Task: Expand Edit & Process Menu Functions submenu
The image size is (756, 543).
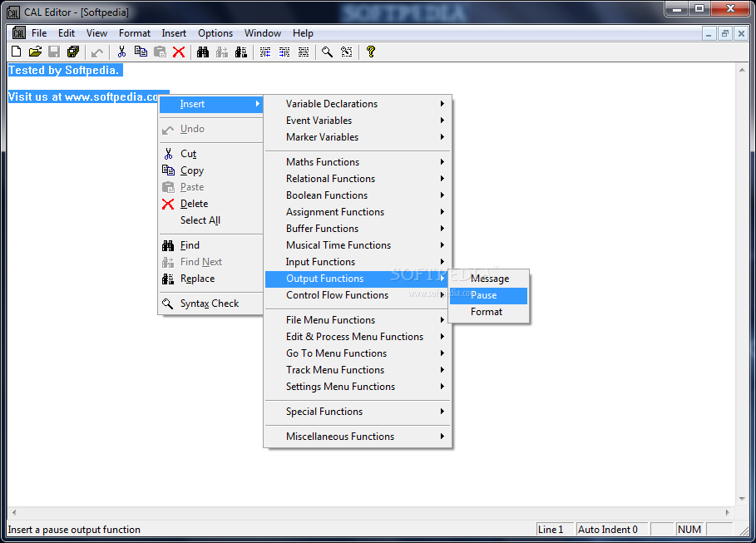Action: click(x=358, y=337)
